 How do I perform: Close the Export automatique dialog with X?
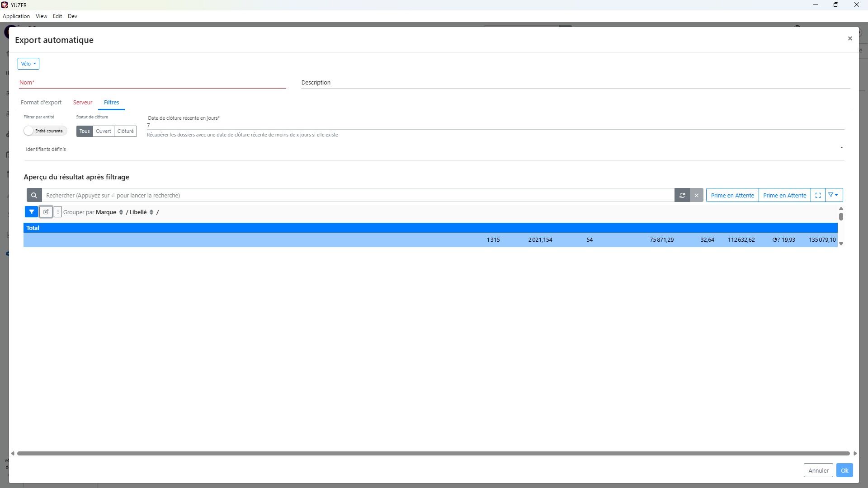pyautogui.click(x=849, y=38)
